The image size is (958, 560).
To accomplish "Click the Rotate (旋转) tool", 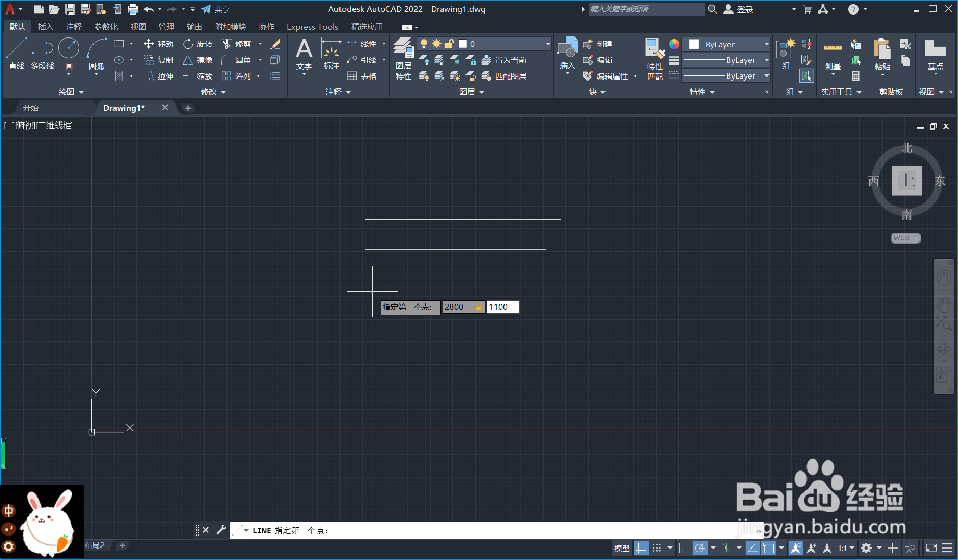I will (198, 44).
